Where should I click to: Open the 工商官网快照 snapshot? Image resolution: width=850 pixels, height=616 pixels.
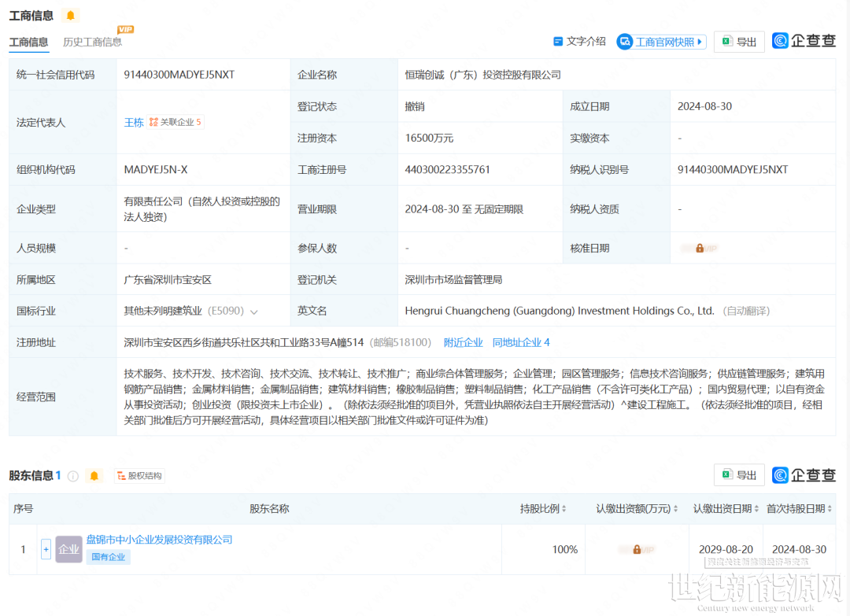point(661,42)
